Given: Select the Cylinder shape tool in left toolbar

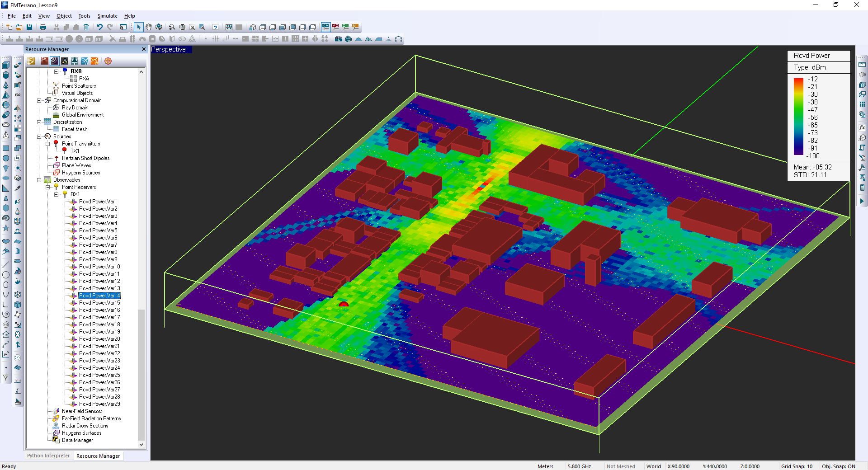Looking at the screenshot, I should (6, 75).
